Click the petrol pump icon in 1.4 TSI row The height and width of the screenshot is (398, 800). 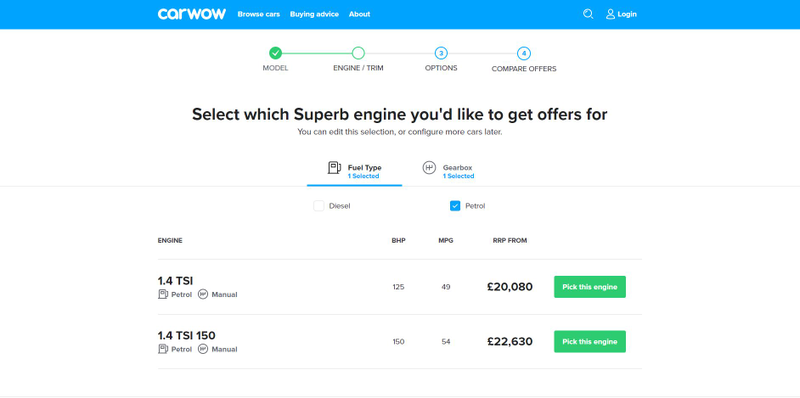click(163, 294)
